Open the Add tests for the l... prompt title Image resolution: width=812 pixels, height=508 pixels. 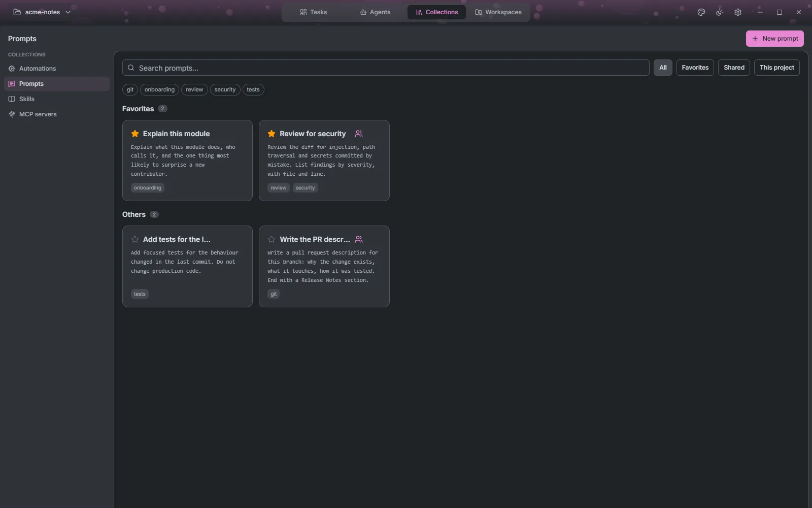click(x=177, y=239)
